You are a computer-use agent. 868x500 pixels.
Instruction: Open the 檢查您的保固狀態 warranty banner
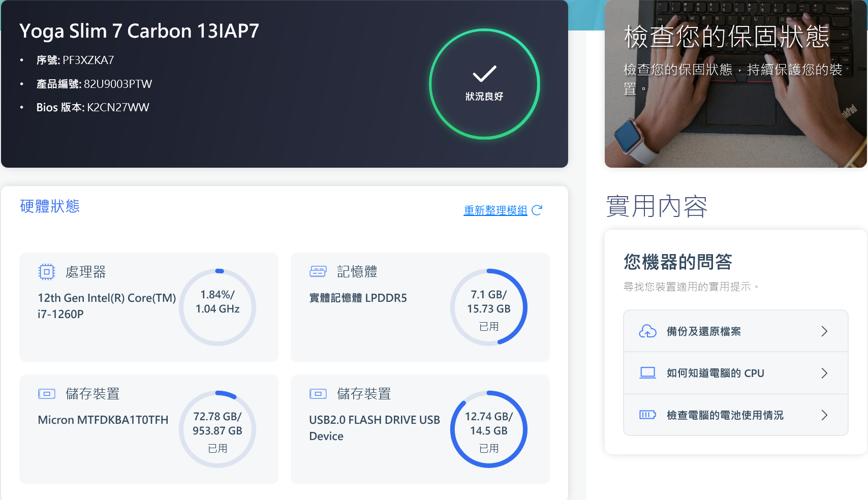click(735, 84)
